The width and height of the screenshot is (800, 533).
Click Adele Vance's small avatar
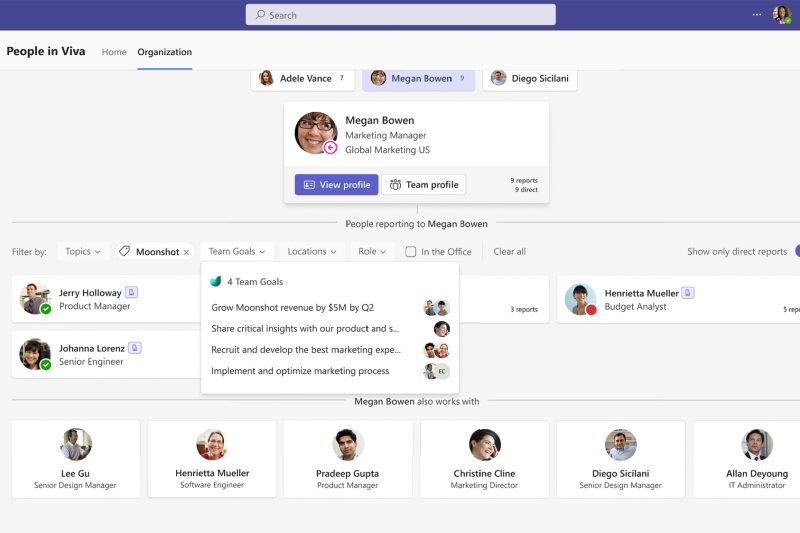click(266, 78)
